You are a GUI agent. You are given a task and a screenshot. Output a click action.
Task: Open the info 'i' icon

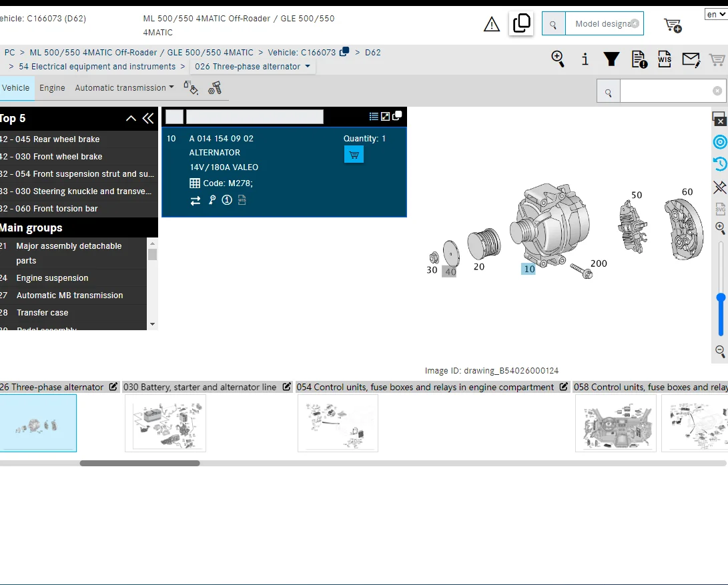pos(585,59)
